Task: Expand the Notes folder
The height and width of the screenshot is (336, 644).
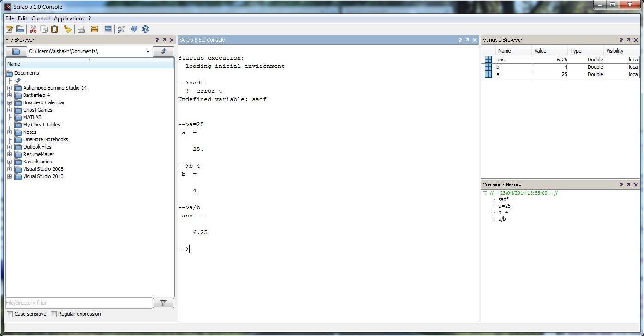Action: click(9, 132)
